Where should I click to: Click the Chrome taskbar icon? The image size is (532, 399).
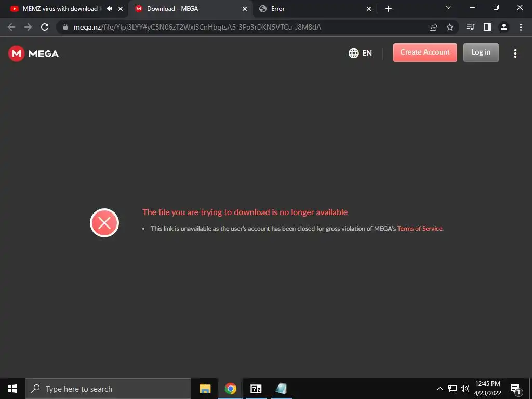[230, 389]
